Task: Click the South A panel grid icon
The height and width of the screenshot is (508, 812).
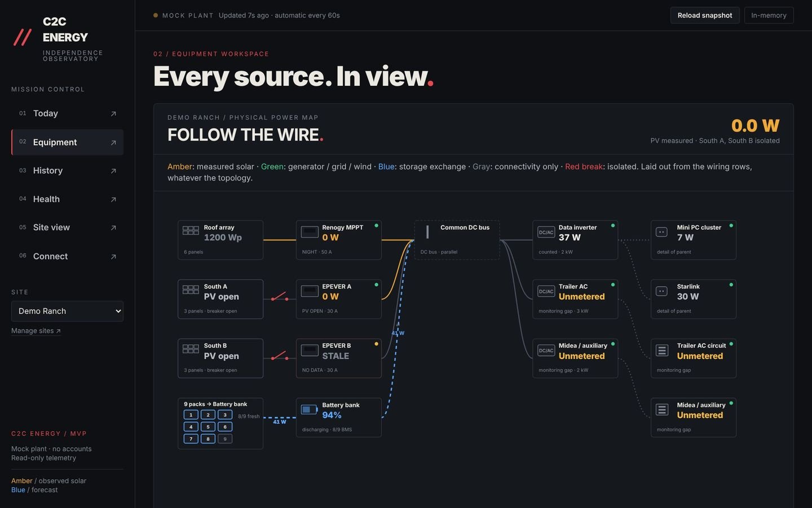Action: point(191,290)
